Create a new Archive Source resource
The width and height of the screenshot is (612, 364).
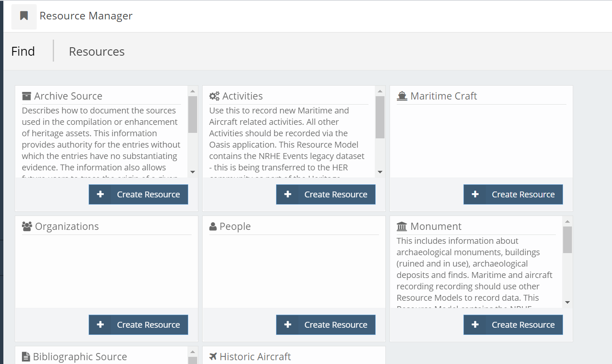pyautogui.click(x=138, y=194)
